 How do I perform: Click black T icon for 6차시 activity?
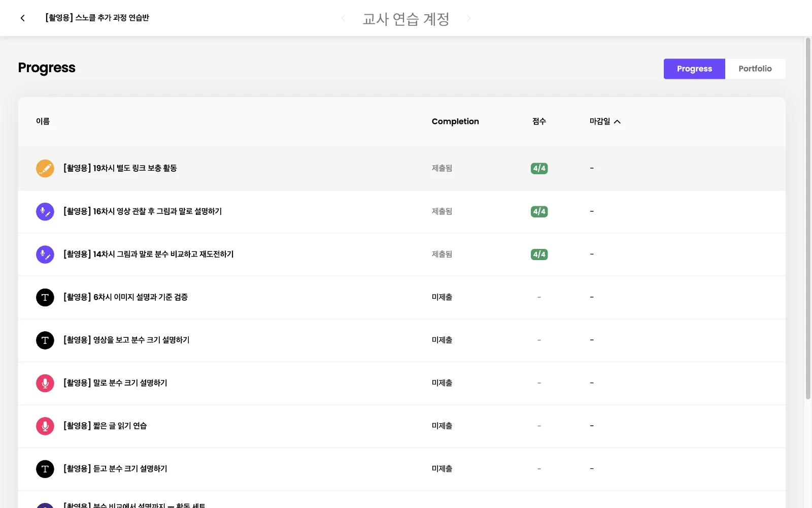45,297
